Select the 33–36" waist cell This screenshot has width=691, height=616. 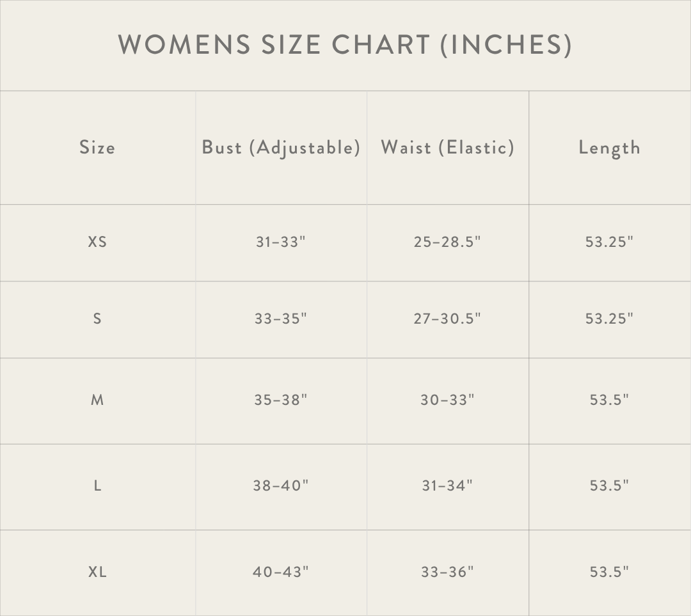click(x=447, y=572)
